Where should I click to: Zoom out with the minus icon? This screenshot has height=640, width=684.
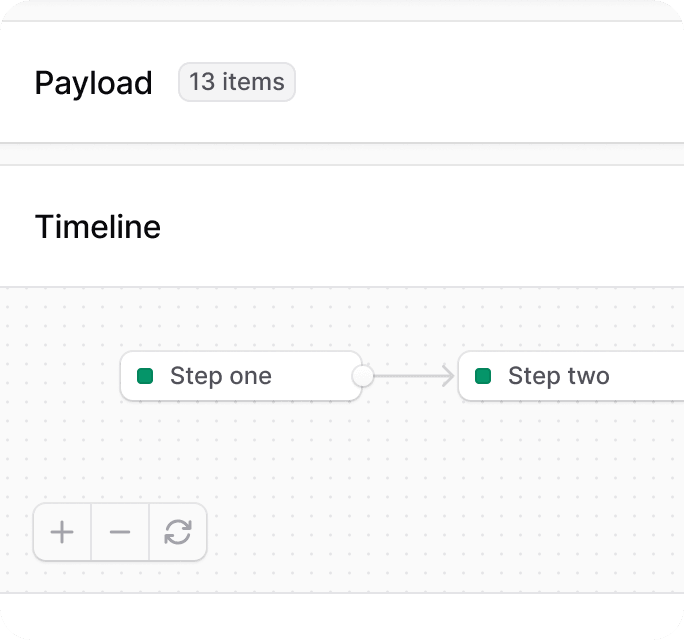click(120, 532)
